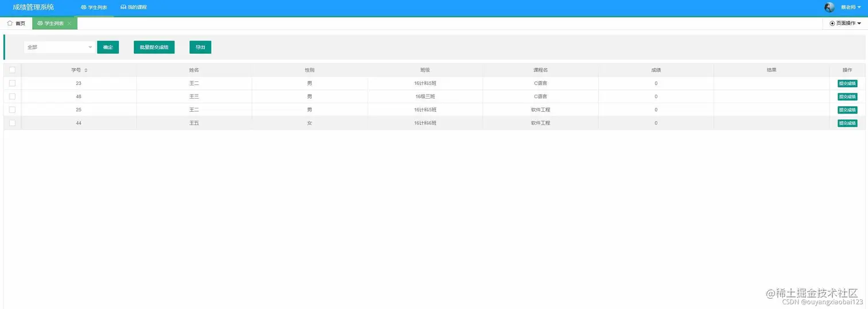Click the 16级三班 class cell

click(425, 96)
